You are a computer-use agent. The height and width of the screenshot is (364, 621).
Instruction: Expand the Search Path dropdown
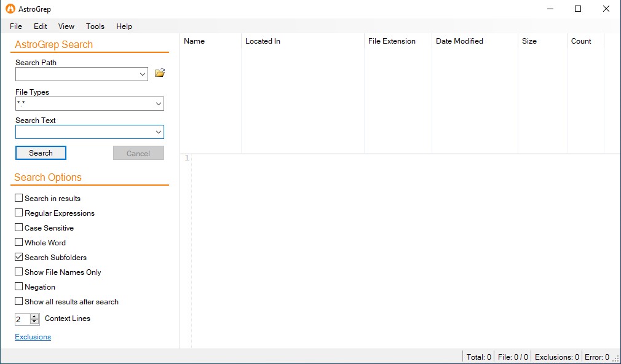143,74
